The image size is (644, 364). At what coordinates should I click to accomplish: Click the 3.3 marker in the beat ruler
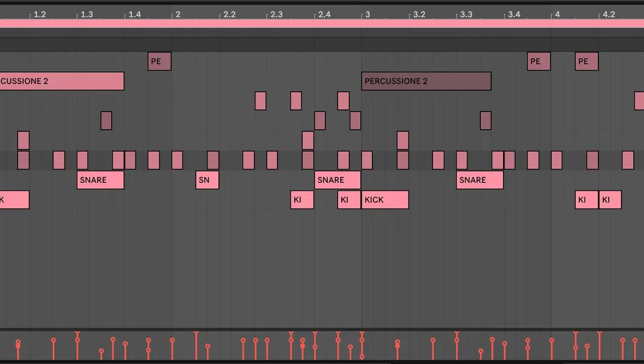(x=466, y=14)
